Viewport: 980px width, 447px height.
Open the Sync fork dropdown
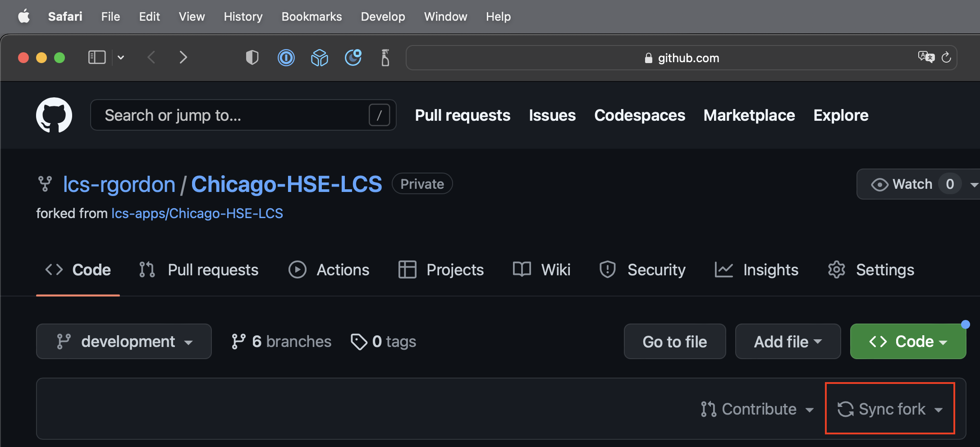pyautogui.click(x=890, y=409)
